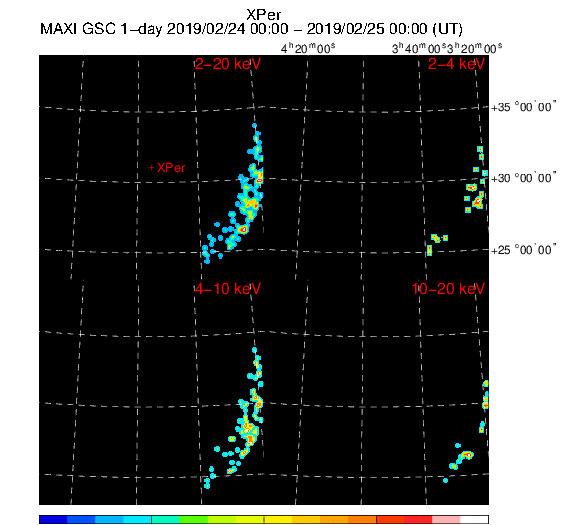
Task: Click the 4h20m00s right ascension label
Action: [x=308, y=48]
